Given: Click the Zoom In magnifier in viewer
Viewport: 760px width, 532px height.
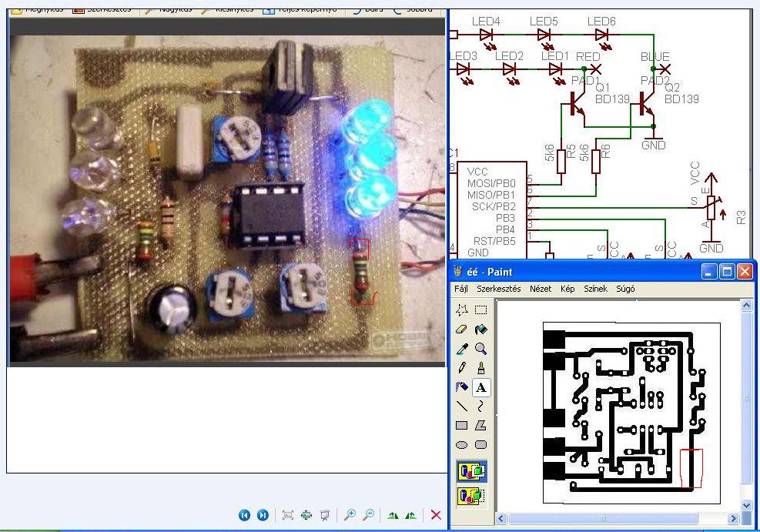Looking at the screenshot, I should pyautogui.click(x=350, y=515).
